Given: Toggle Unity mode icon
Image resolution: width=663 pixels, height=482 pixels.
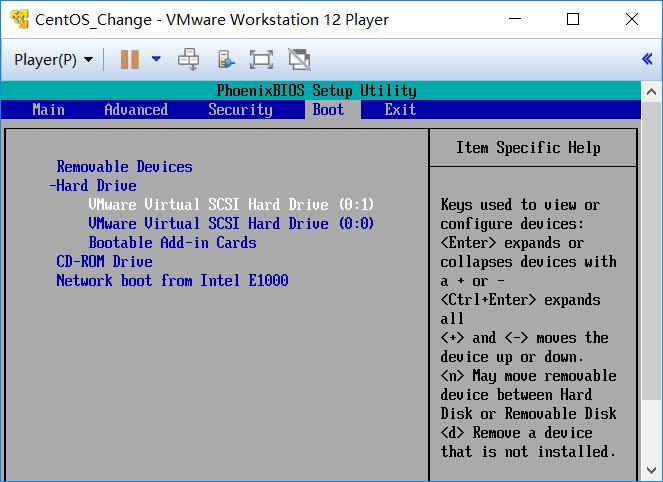Looking at the screenshot, I should (299, 59).
